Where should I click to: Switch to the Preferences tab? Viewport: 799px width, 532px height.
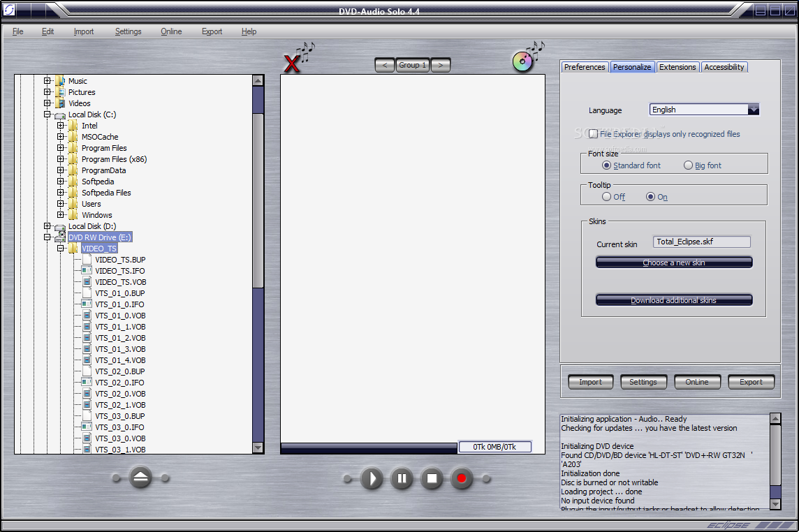(585, 67)
